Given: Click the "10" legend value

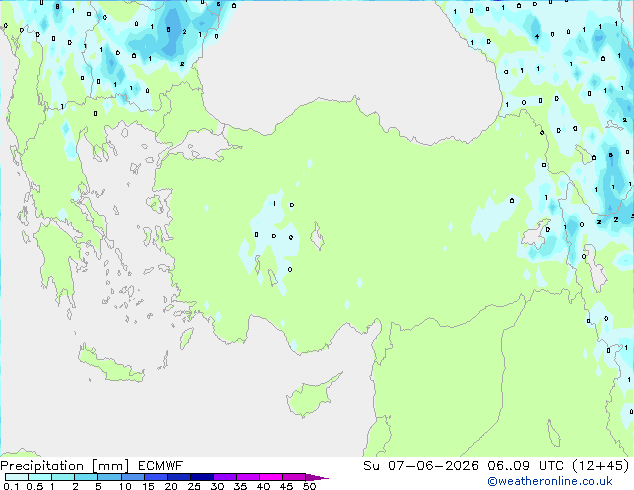Looking at the screenshot, I should click(125, 486).
